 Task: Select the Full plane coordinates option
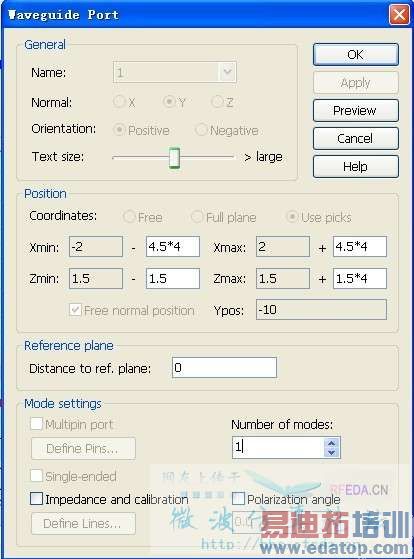pyautogui.click(x=197, y=216)
